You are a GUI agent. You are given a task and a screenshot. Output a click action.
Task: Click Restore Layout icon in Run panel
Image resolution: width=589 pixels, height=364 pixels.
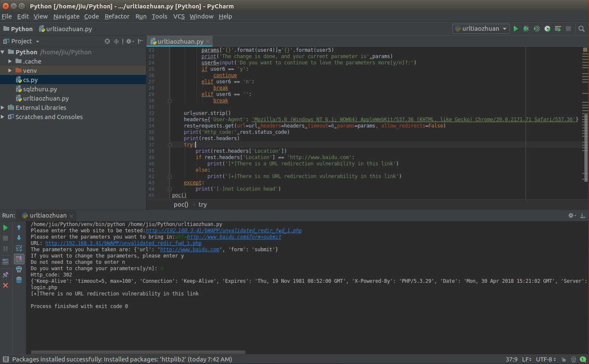click(x=5, y=262)
